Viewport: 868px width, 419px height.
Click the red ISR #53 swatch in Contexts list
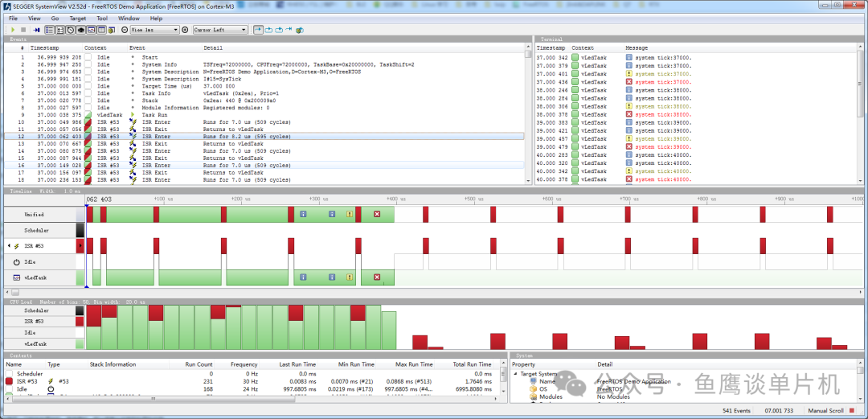(x=10, y=381)
